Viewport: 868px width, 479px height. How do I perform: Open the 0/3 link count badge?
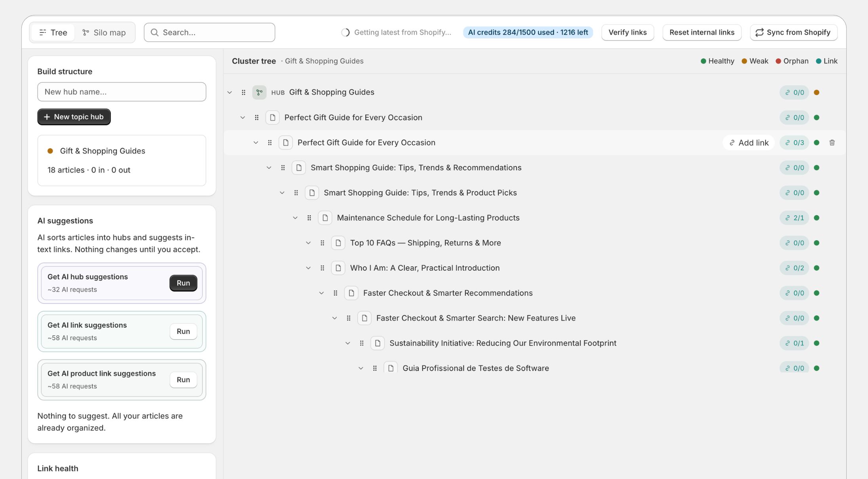(x=794, y=143)
